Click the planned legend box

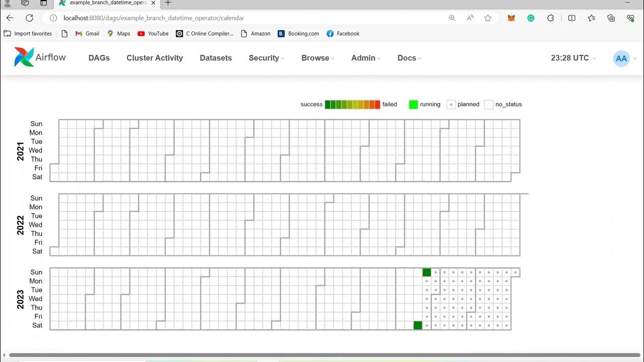(451, 105)
